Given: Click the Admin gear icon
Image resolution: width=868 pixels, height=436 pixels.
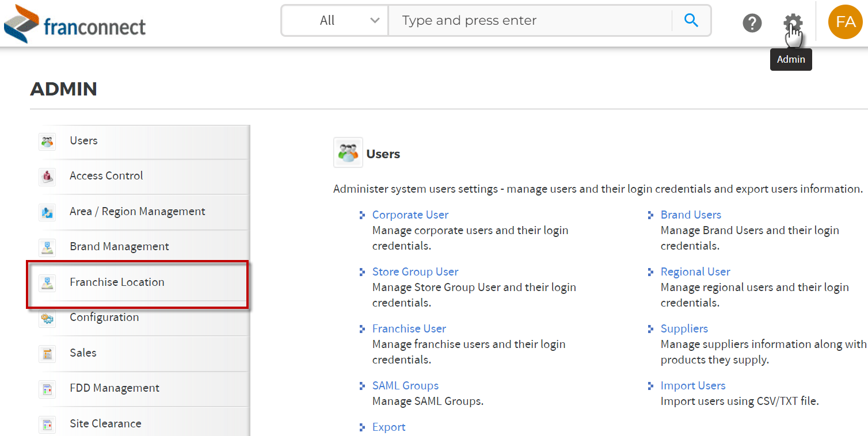Looking at the screenshot, I should [x=793, y=23].
